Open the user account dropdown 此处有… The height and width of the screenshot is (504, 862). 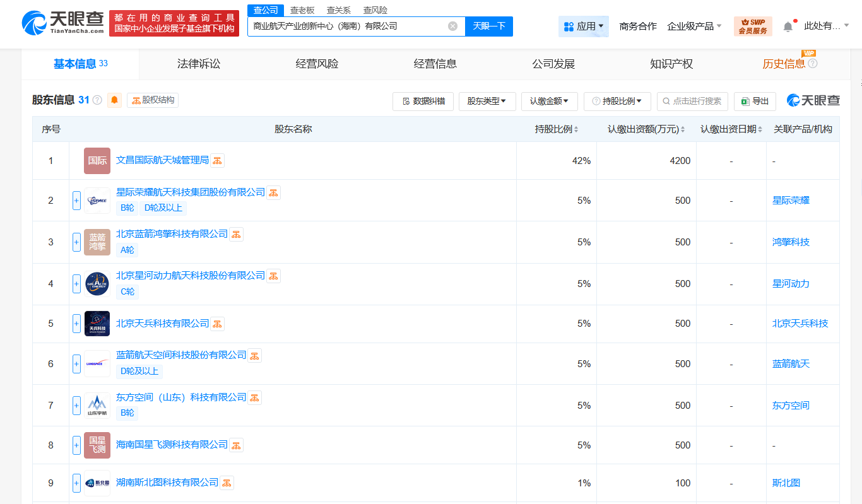pos(827,26)
